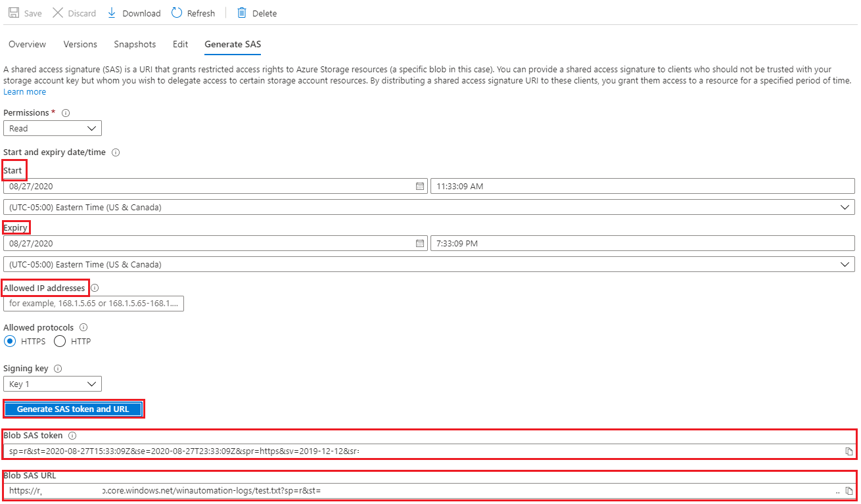Viewport: 861px width, 504px height.
Task: Switch to the Snapshots tab
Action: pos(135,45)
